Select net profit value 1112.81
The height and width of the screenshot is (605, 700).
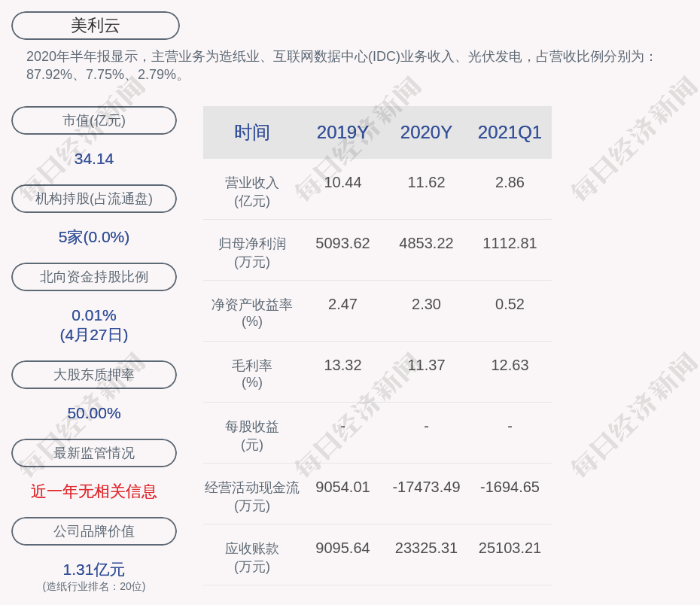point(510,243)
